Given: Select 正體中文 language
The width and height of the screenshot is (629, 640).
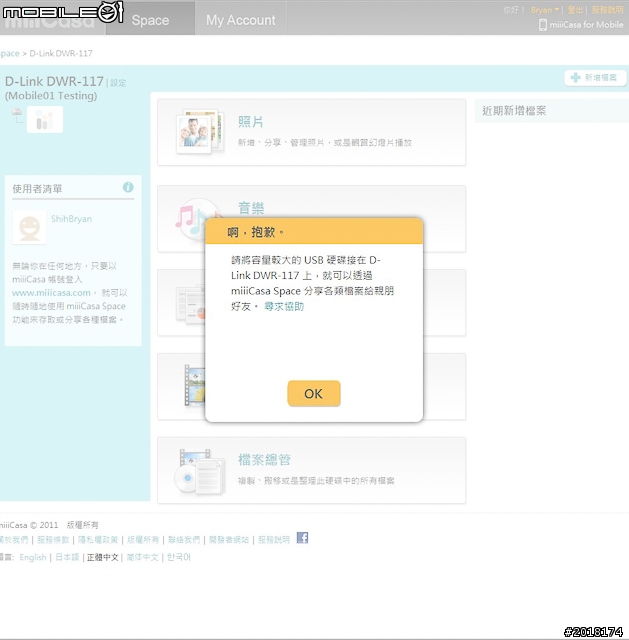Looking at the screenshot, I should (102, 557).
